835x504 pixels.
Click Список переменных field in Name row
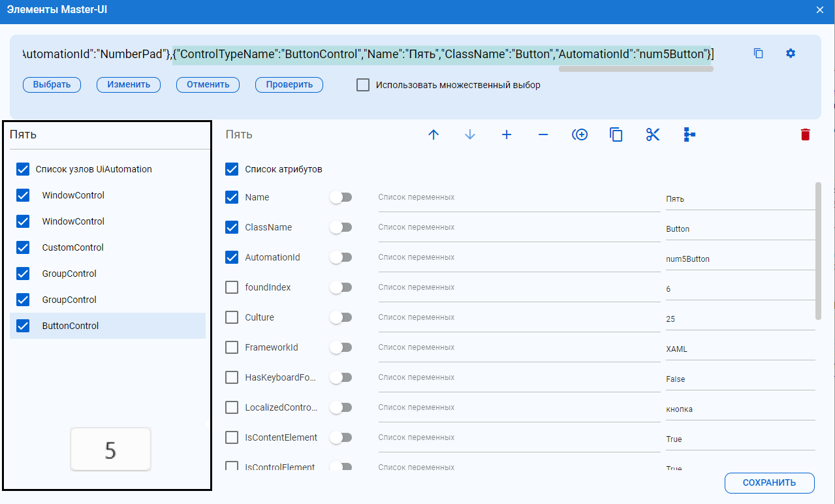(519, 198)
